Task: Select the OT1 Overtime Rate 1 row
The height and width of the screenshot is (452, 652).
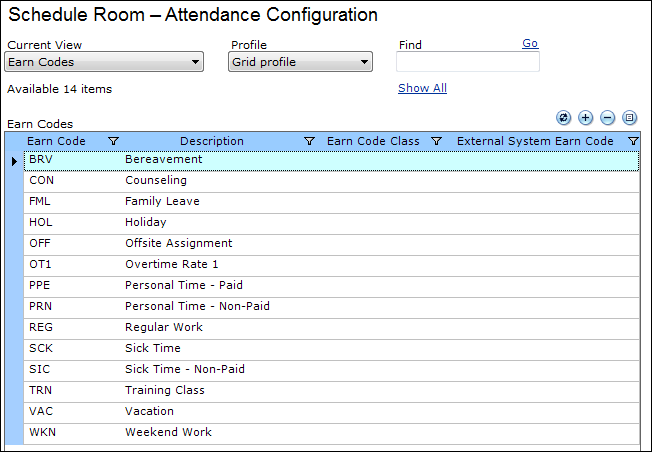Action: [331, 266]
